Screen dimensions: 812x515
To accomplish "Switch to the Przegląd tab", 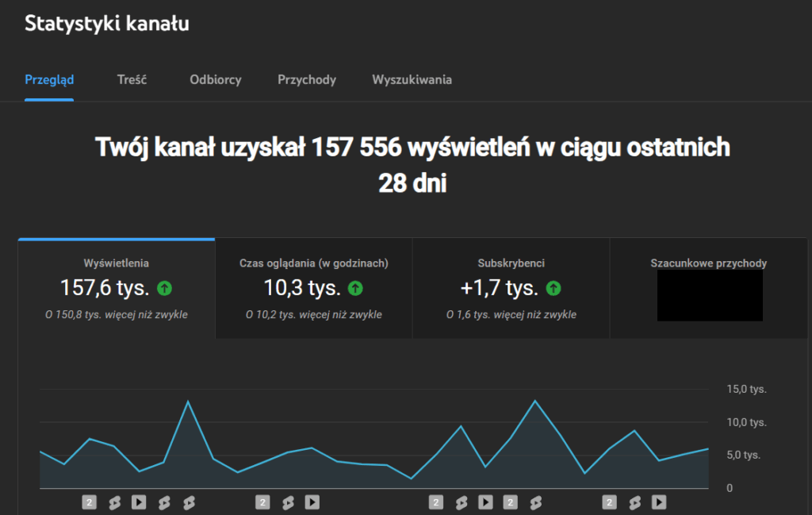I will pyautogui.click(x=49, y=80).
